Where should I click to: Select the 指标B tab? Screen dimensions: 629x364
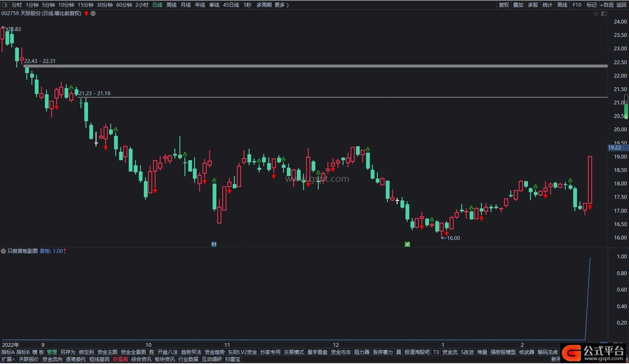(x=23, y=352)
